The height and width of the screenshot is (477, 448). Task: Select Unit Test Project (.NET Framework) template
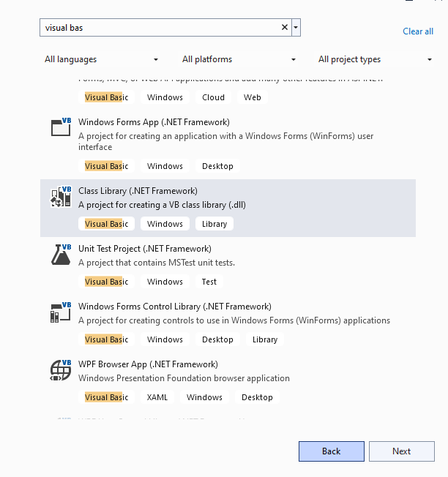(x=228, y=266)
